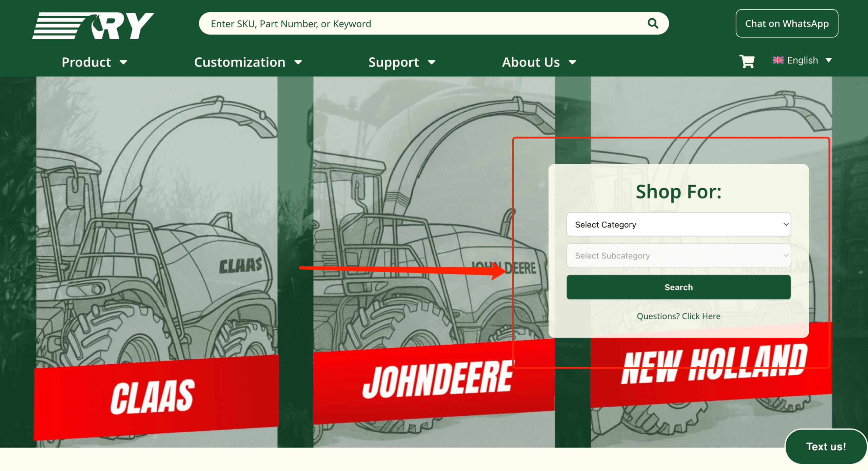Screen dimensions: 868x471
Task: Click the arrow beside the Product menu
Action: [x=124, y=62]
